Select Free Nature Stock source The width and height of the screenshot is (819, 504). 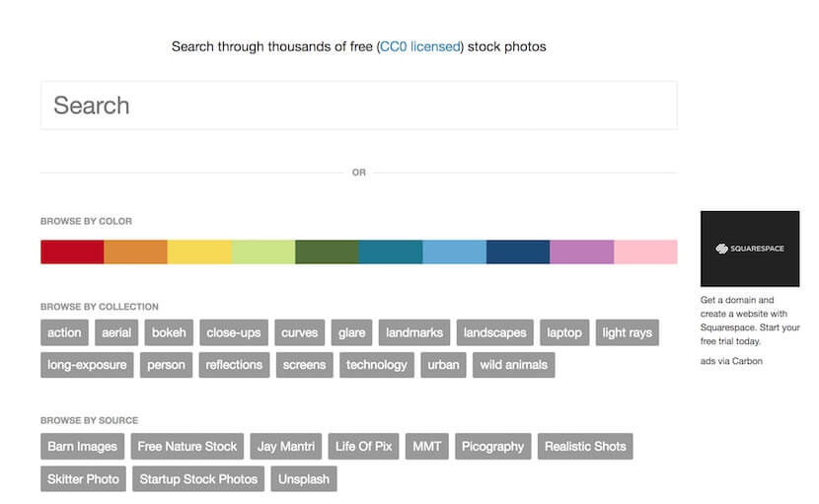coord(187,447)
